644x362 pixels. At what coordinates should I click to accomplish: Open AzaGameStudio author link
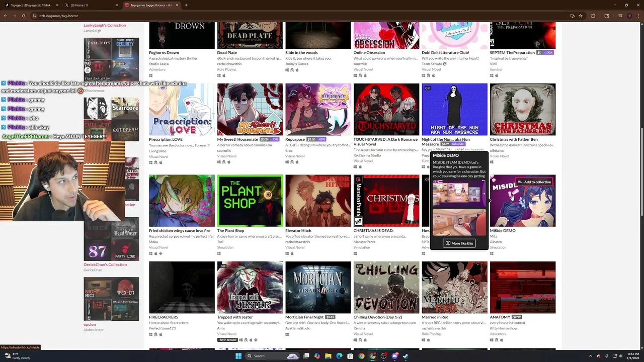[297, 328]
